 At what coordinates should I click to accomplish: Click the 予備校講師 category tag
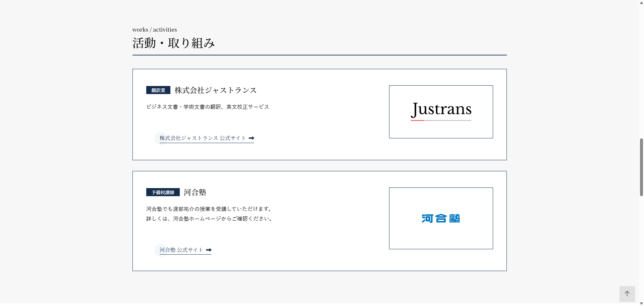pyautogui.click(x=163, y=192)
